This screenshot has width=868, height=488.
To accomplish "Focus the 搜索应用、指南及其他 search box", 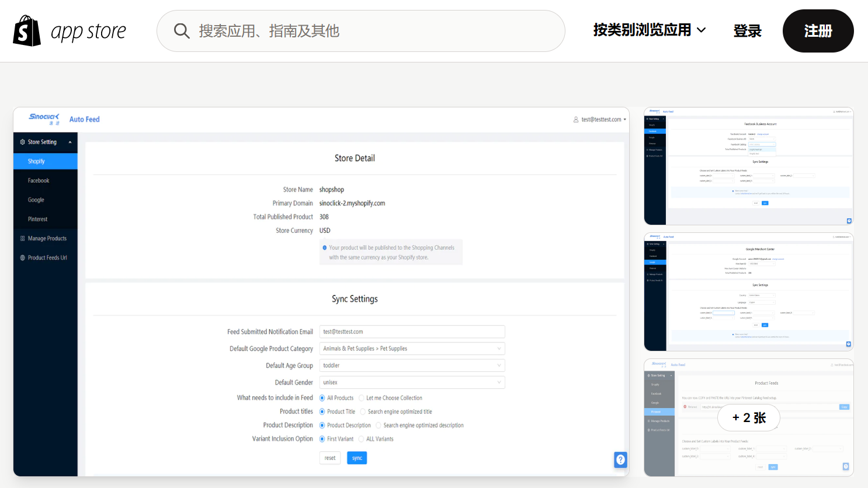I will point(360,31).
